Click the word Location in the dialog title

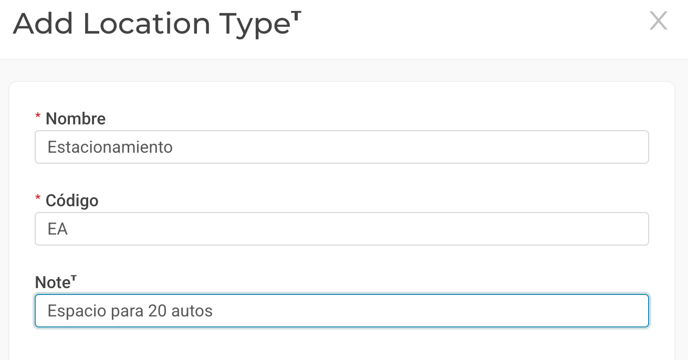coord(147,24)
